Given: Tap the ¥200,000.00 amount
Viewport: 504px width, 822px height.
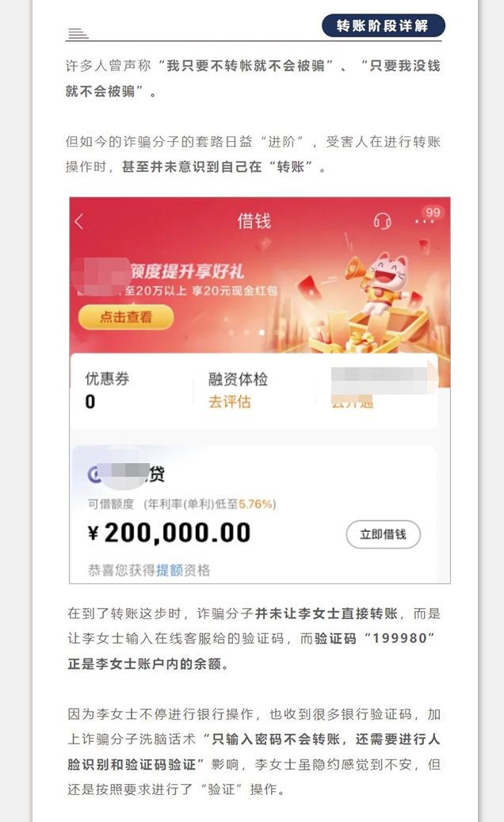Looking at the screenshot, I should [x=170, y=533].
